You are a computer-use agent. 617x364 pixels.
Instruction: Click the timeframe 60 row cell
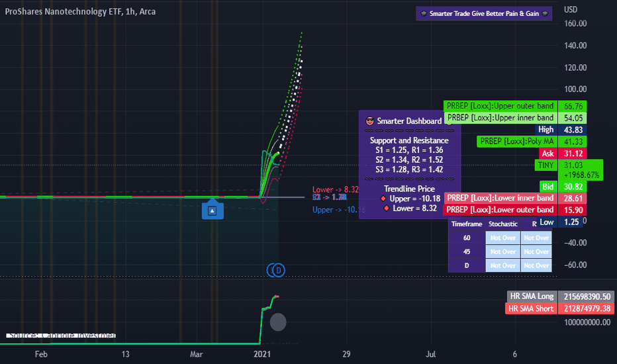[467, 238]
